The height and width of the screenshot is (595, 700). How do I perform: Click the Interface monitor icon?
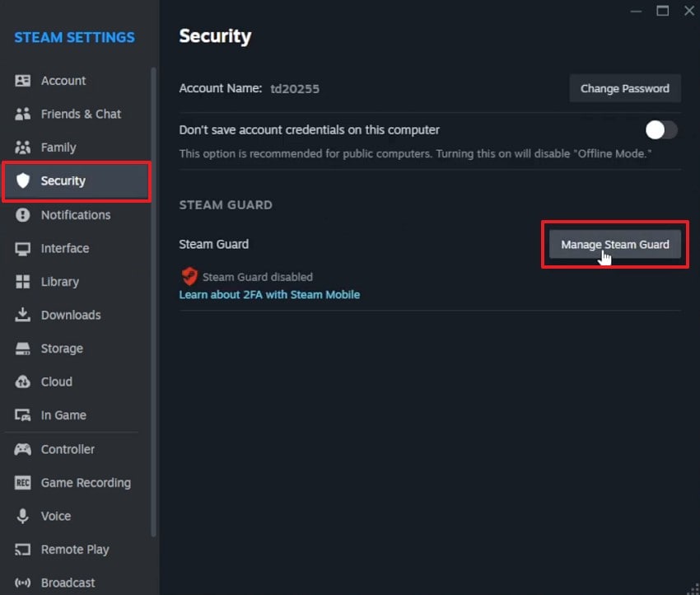tap(23, 248)
